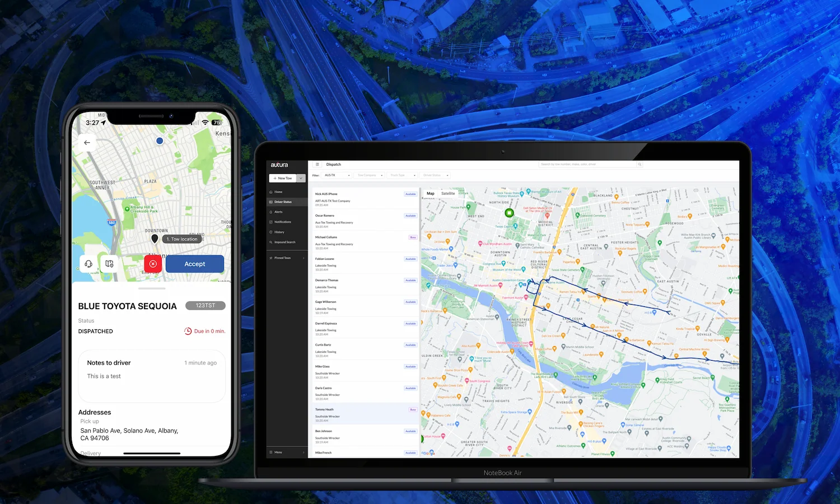Screen dimensions: 840x504
Task: Select driver Fabian Lozano
Action: pos(365,264)
